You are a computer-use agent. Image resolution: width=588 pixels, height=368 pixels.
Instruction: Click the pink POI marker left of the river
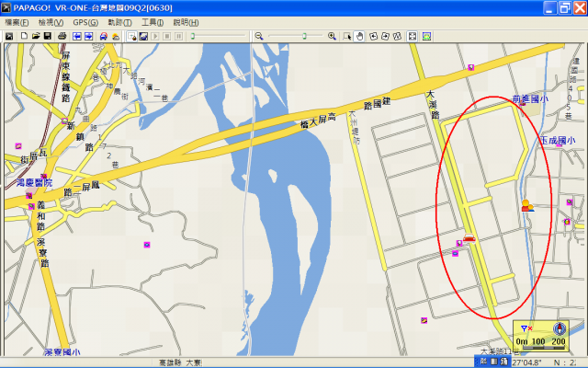147,245
